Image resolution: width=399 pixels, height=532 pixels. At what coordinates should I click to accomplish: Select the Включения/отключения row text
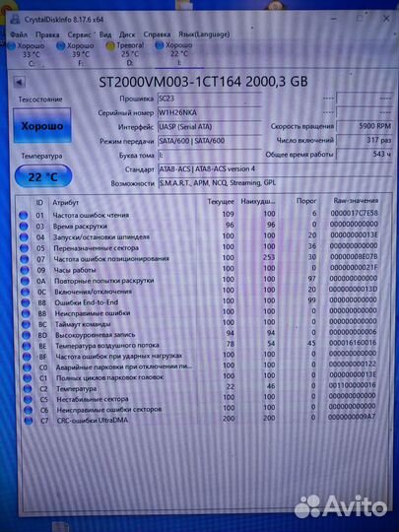(93, 292)
